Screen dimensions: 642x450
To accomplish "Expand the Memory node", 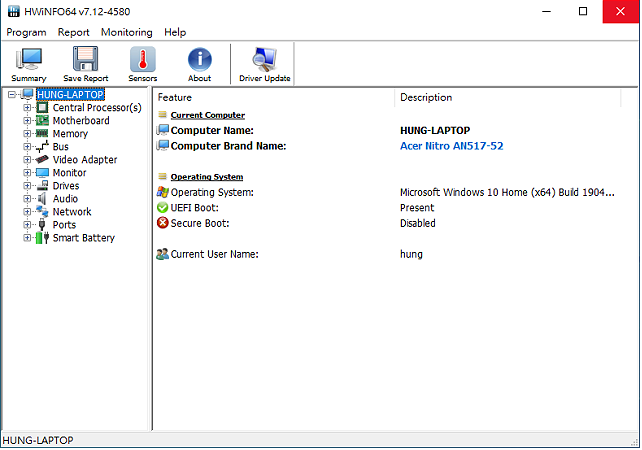I will tap(27, 133).
